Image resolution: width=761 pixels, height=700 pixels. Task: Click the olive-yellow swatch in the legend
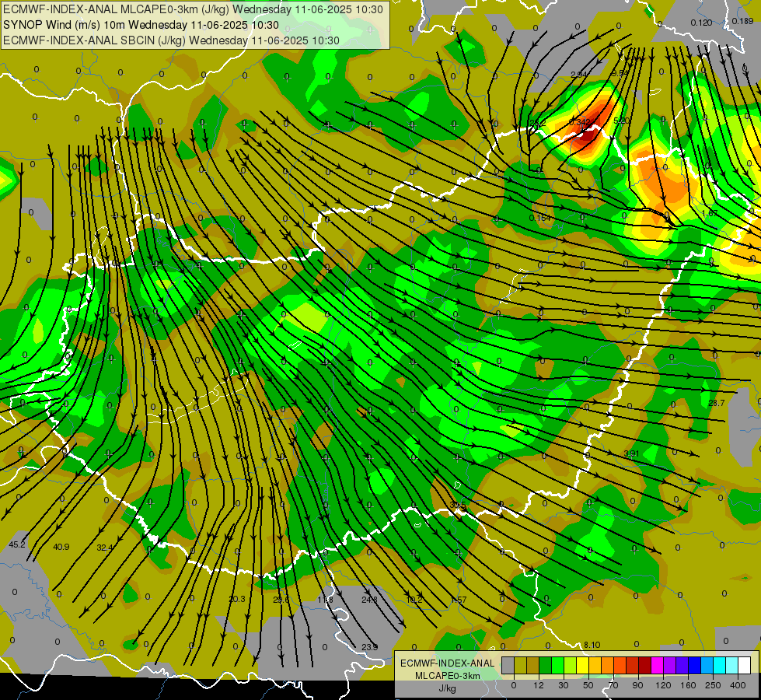(x=520, y=665)
